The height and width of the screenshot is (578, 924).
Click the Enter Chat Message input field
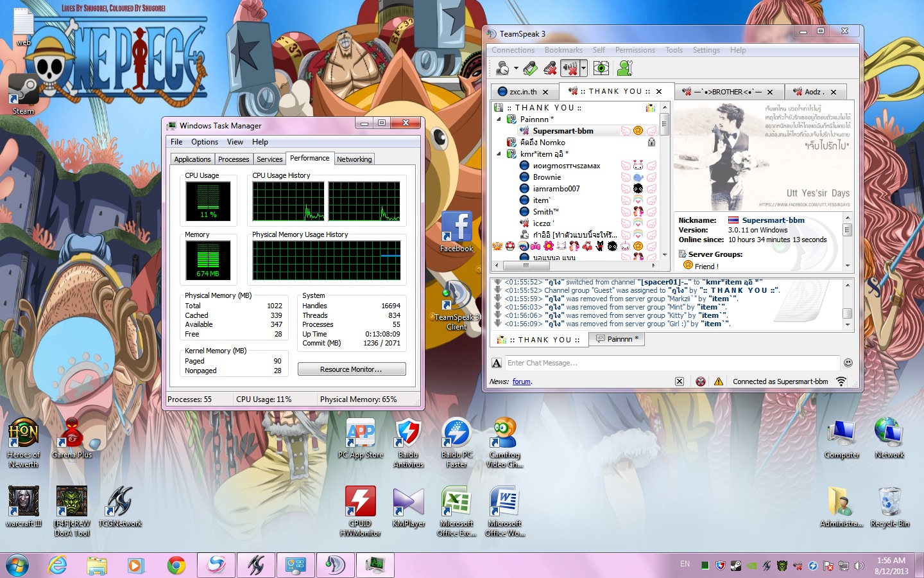tap(672, 363)
